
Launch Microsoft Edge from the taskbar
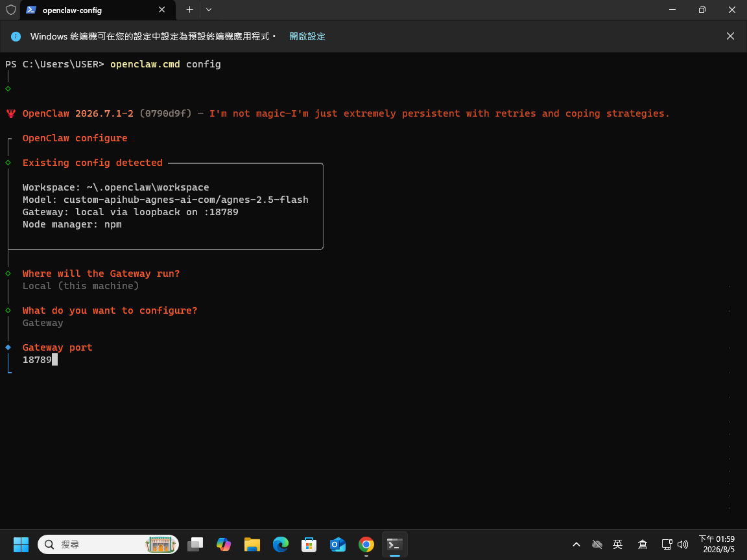click(281, 544)
